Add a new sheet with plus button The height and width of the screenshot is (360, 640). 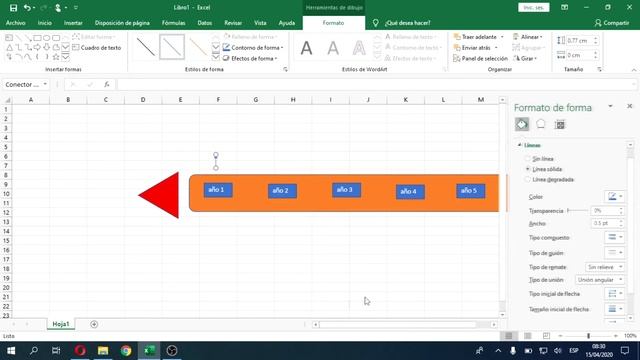tap(94, 324)
